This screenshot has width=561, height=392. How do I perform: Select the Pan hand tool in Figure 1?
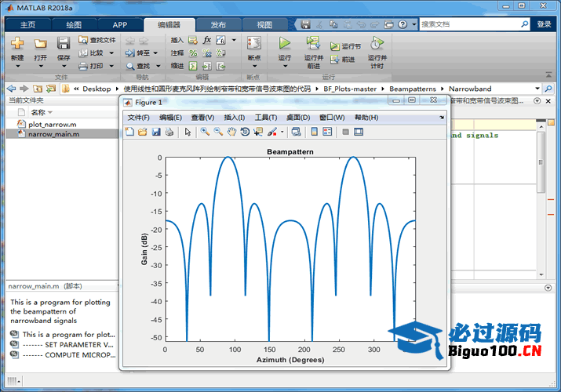[x=231, y=132]
